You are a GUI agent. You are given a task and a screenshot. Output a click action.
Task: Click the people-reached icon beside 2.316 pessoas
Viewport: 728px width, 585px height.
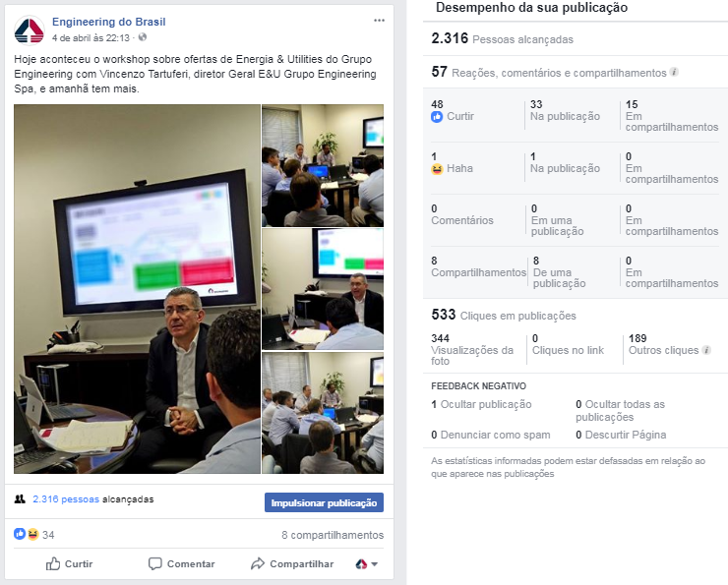click(x=20, y=499)
